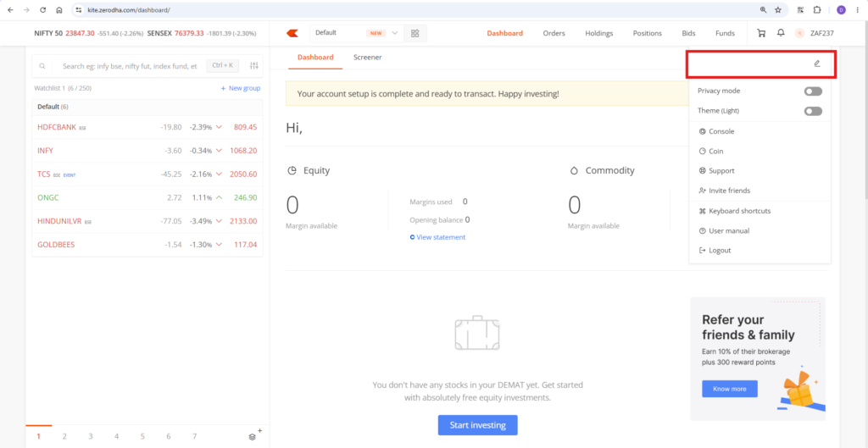This screenshot has height=448, width=868.
Task: Expand HINDUNILVR row down chevron
Action: tap(220, 221)
